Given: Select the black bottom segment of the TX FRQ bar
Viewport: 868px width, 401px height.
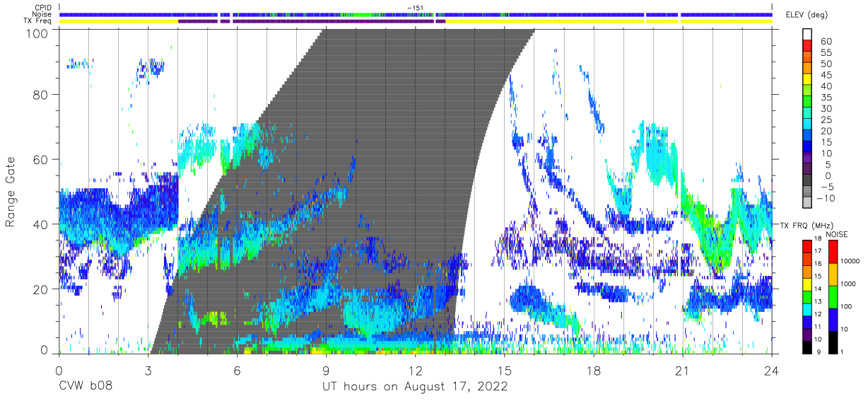Looking at the screenshot, I should click(807, 347).
